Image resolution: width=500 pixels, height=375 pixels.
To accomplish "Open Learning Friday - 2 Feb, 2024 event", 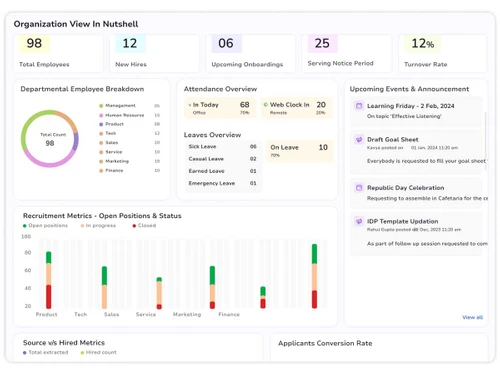I will point(416,111).
